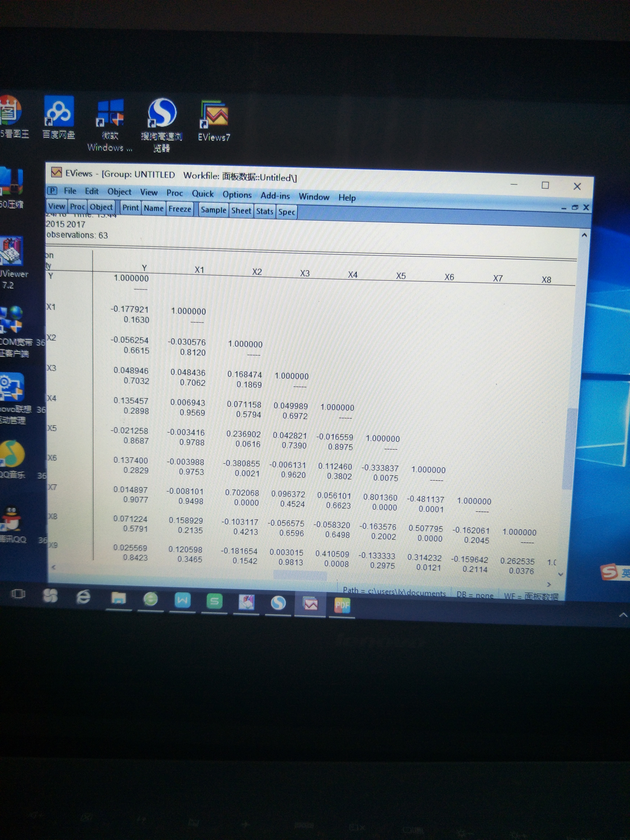Open Internet Explorer from the taskbar
This screenshot has height=840, width=630.
(83, 597)
